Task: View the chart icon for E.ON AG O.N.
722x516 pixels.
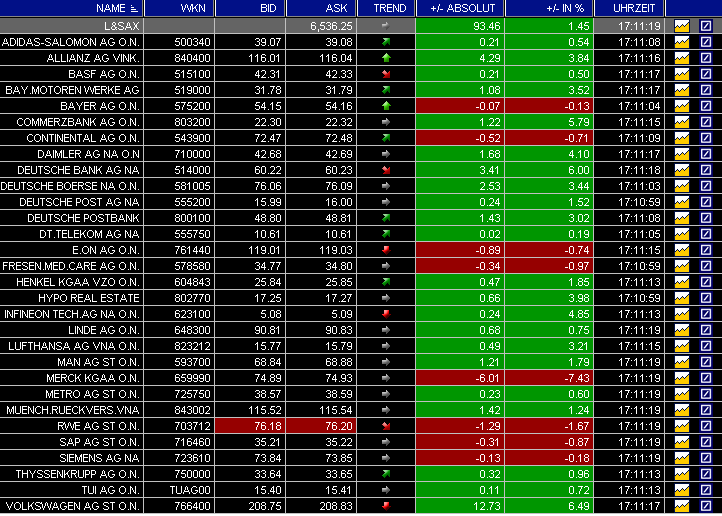Action: click(x=681, y=250)
